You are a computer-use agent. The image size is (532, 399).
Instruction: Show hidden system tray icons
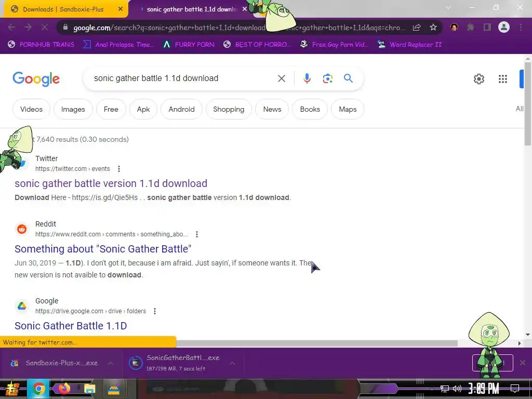click(432, 389)
